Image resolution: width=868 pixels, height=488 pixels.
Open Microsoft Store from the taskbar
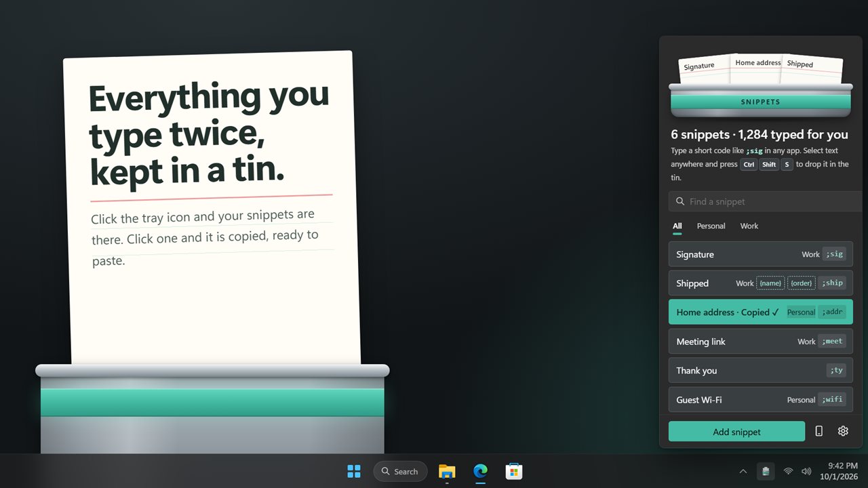click(513, 471)
